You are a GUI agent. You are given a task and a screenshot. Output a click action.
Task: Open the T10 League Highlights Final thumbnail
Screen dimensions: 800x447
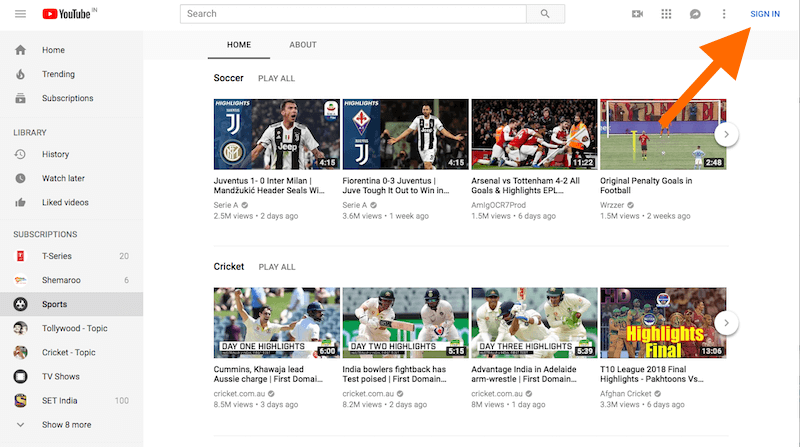pyautogui.click(x=663, y=322)
